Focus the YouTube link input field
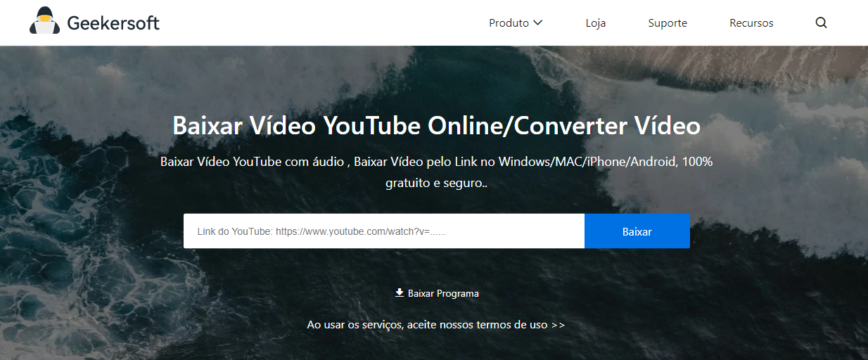Image resolution: width=868 pixels, height=360 pixels. (384, 231)
